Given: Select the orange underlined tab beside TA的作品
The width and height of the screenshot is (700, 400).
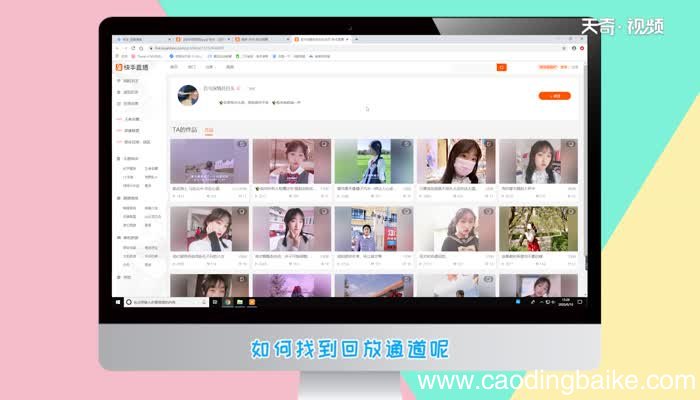Looking at the screenshot, I should point(209,130).
